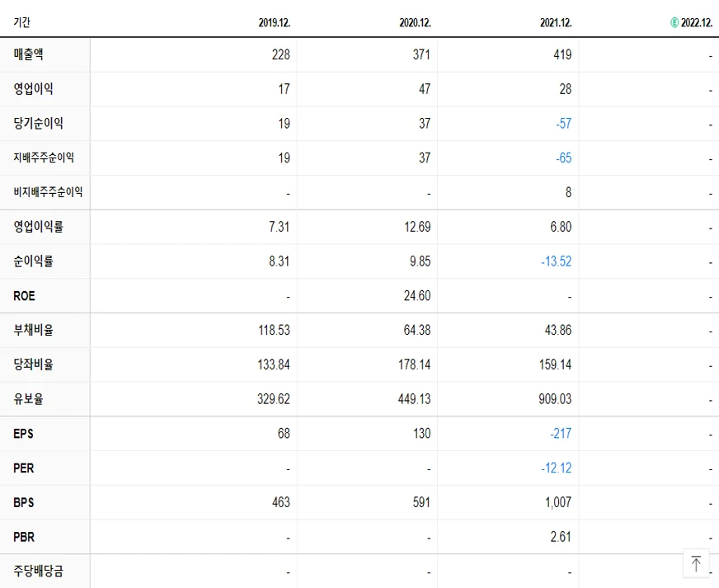Viewport: 719px width, 588px height.
Task: Click the 영업이익 value 17
Action: point(284,89)
